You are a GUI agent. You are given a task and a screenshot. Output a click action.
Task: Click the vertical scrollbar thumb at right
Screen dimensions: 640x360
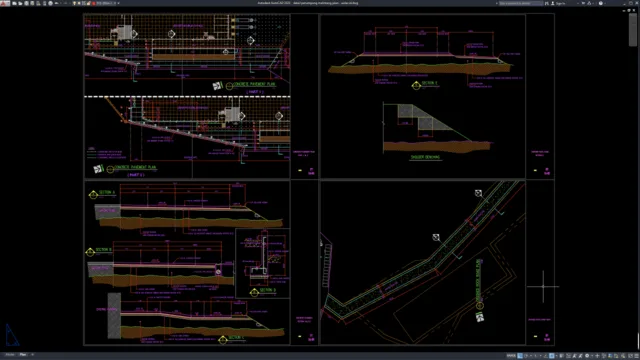click(x=633, y=29)
